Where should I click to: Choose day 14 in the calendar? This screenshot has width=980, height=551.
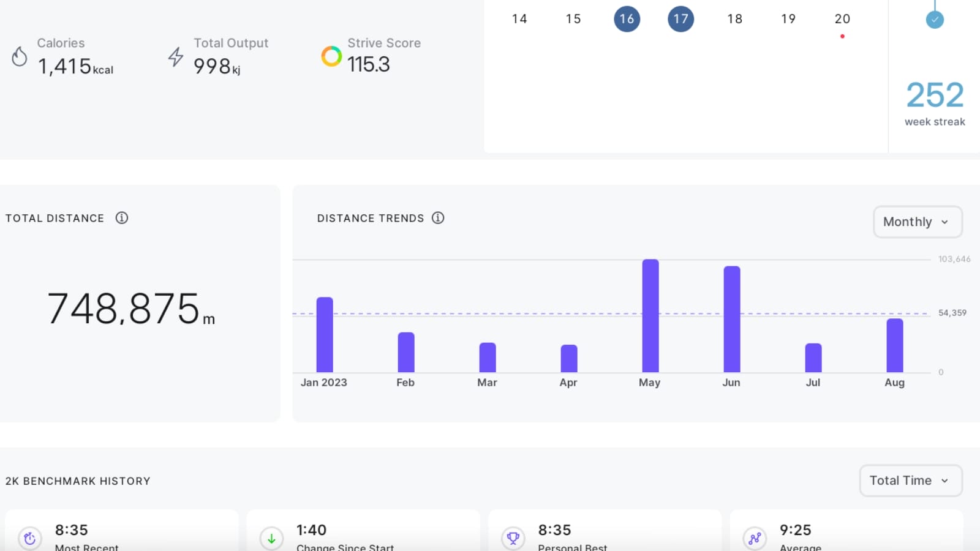(x=519, y=19)
